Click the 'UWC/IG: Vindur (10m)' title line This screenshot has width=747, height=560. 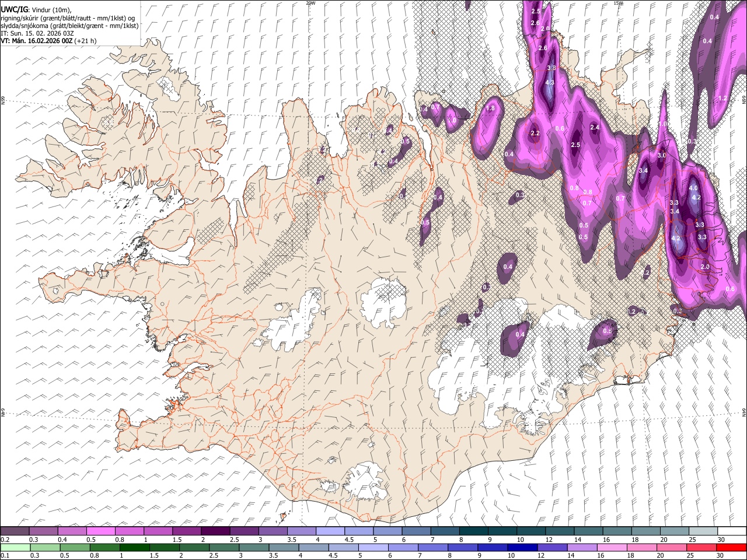click(36, 10)
